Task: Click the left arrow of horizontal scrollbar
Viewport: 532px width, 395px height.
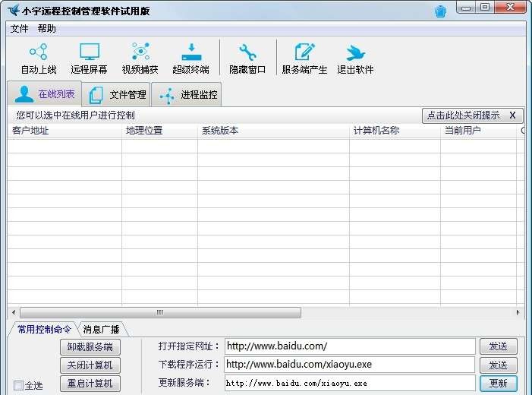Action: pos(14,312)
